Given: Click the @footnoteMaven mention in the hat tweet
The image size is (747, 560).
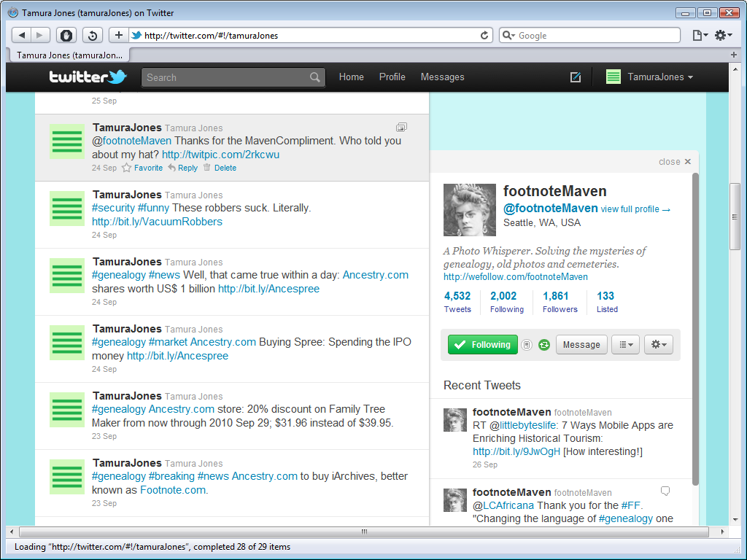Looking at the screenshot, I should tap(131, 141).
